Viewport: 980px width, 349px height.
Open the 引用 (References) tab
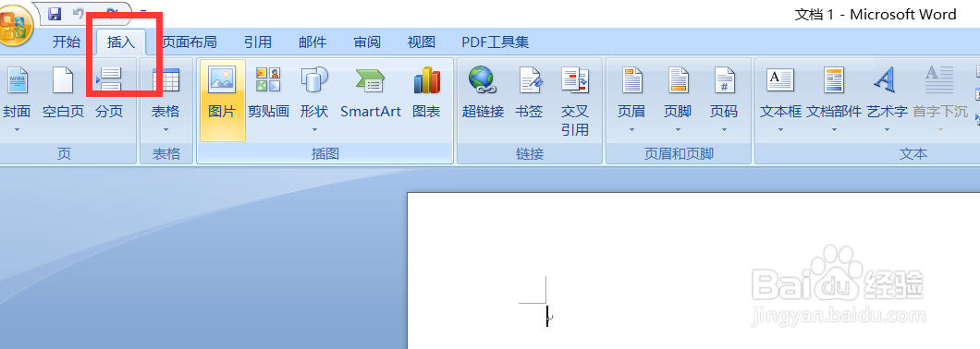[258, 42]
